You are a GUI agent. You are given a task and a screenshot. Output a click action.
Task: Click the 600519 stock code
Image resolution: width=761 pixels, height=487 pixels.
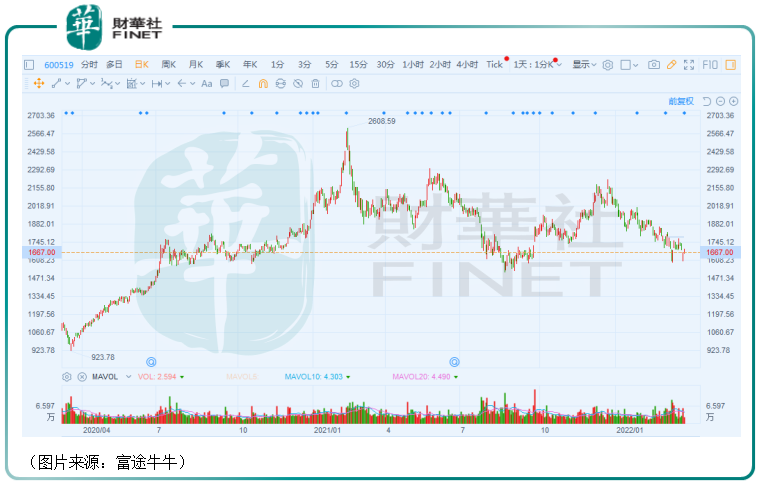(x=58, y=65)
